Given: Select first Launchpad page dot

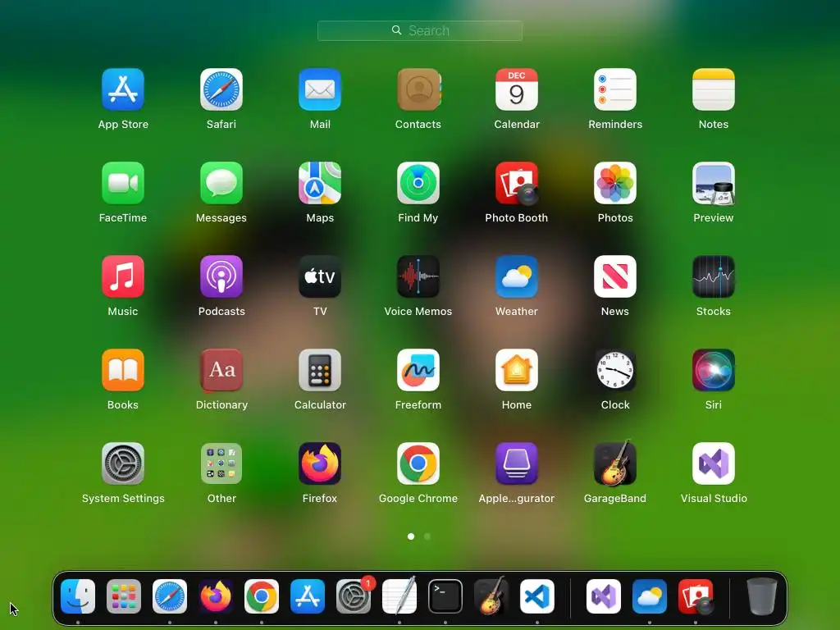Looking at the screenshot, I should click(x=411, y=536).
